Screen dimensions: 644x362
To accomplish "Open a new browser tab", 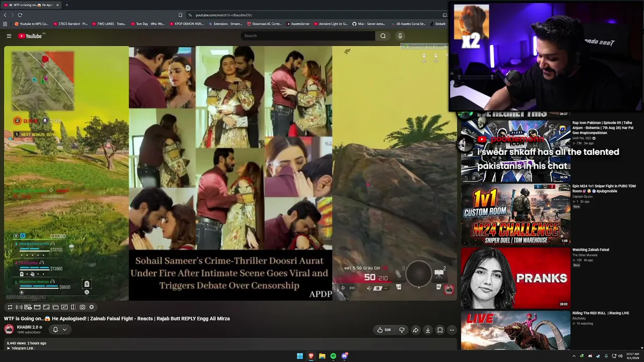I will tap(66, 5).
